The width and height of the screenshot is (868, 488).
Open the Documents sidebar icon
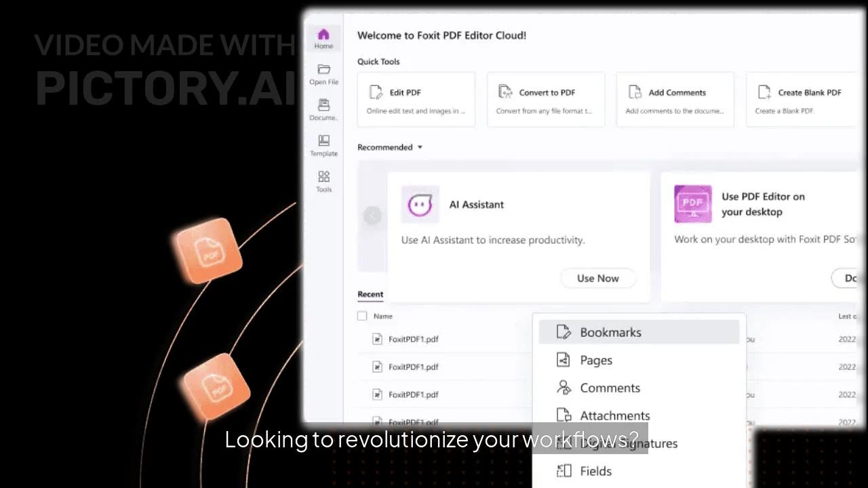pos(323,110)
